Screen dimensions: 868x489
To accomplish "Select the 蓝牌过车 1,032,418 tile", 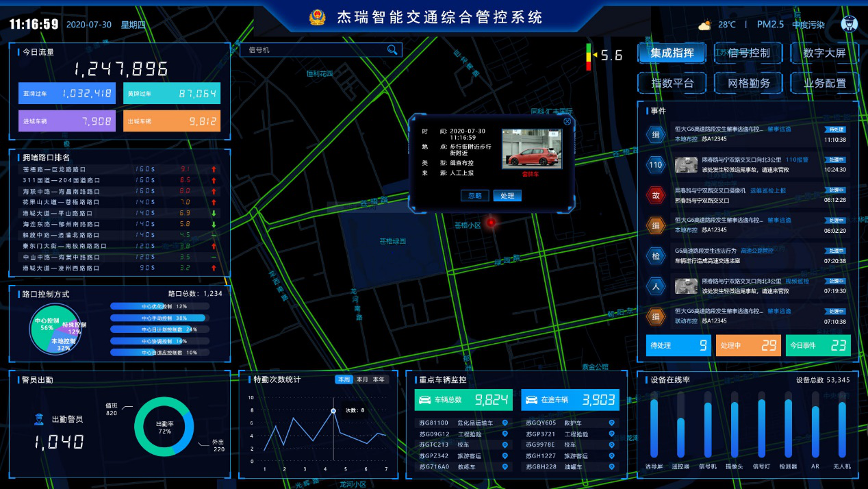I will click(66, 93).
